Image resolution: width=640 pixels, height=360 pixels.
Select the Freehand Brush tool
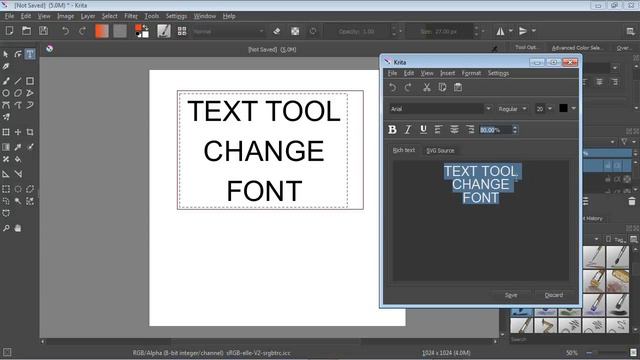click(6, 81)
